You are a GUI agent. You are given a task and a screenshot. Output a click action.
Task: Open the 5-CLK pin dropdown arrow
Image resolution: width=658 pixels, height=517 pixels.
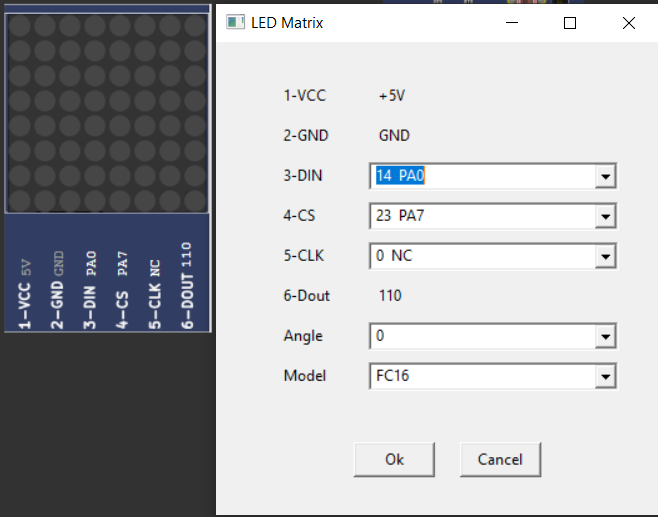(x=605, y=256)
